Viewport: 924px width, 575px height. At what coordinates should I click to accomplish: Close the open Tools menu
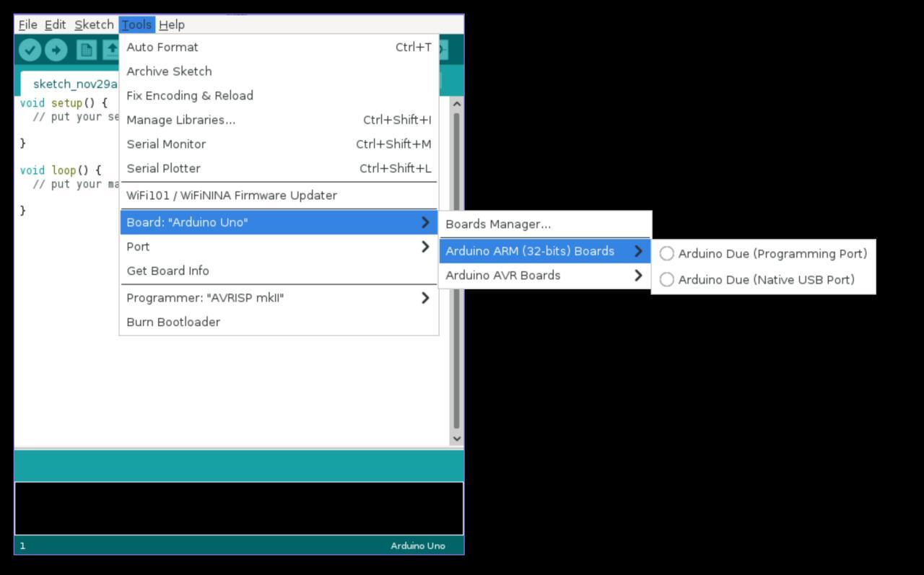[136, 25]
